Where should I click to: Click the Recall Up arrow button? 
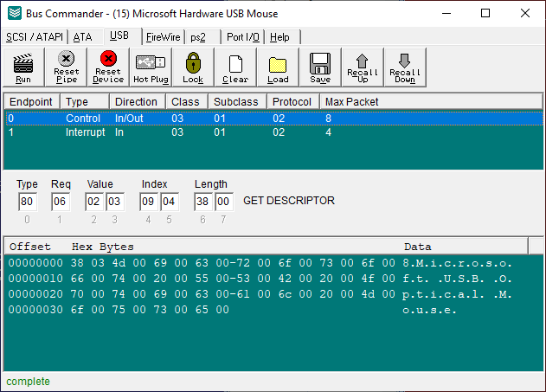[x=363, y=67]
